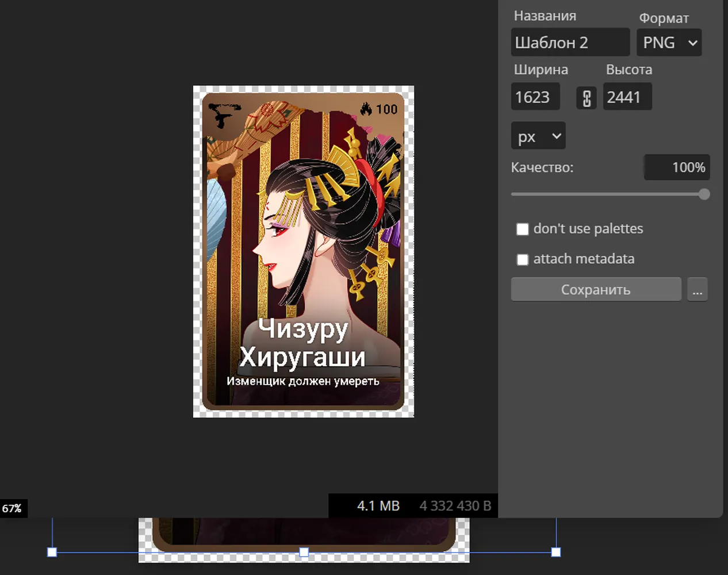Image resolution: width=728 pixels, height=575 pixels.
Task: Click the Качество slider handle
Action: [704, 194]
